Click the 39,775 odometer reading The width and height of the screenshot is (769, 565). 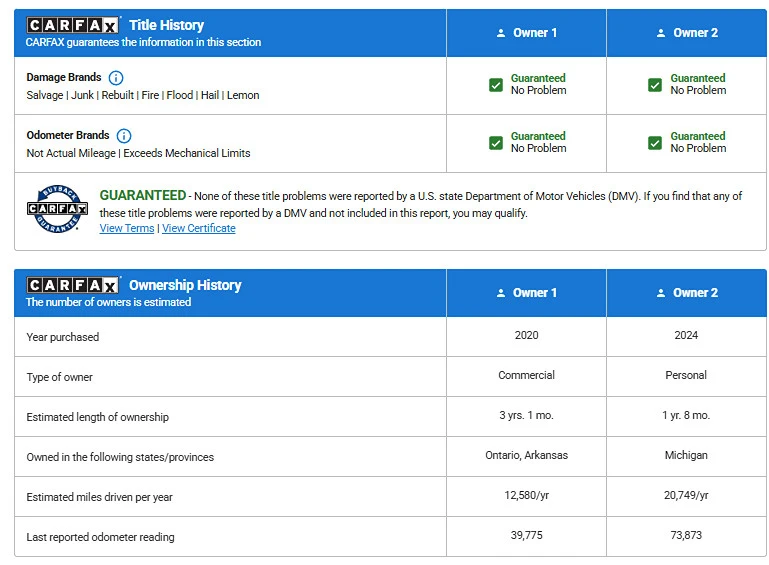pos(527,535)
